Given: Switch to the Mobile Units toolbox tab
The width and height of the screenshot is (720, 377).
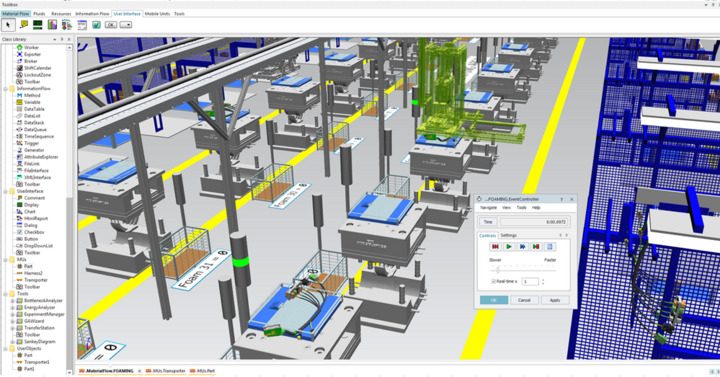Looking at the screenshot, I should pos(157,14).
